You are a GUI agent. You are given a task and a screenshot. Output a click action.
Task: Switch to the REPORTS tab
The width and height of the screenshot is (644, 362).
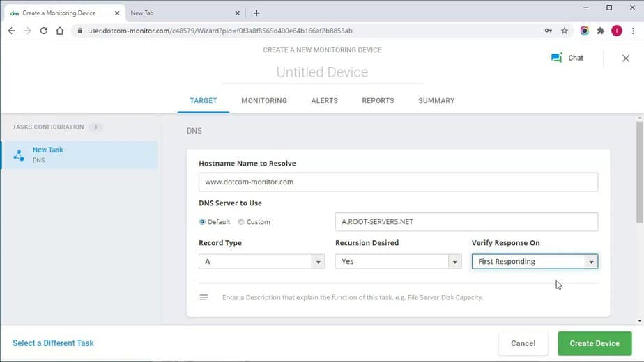tap(378, 100)
